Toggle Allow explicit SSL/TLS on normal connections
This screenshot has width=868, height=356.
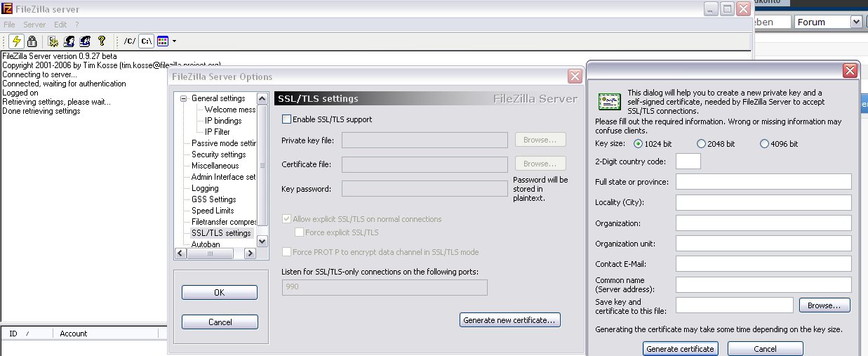[286, 219]
